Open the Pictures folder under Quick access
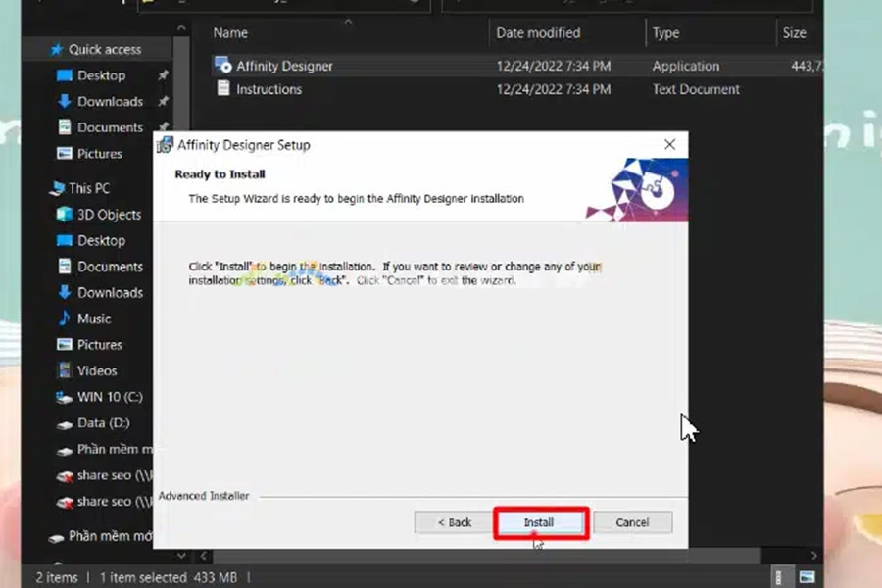The height and width of the screenshot is (588, 882). pyautogui.click(x=99, y=154)
